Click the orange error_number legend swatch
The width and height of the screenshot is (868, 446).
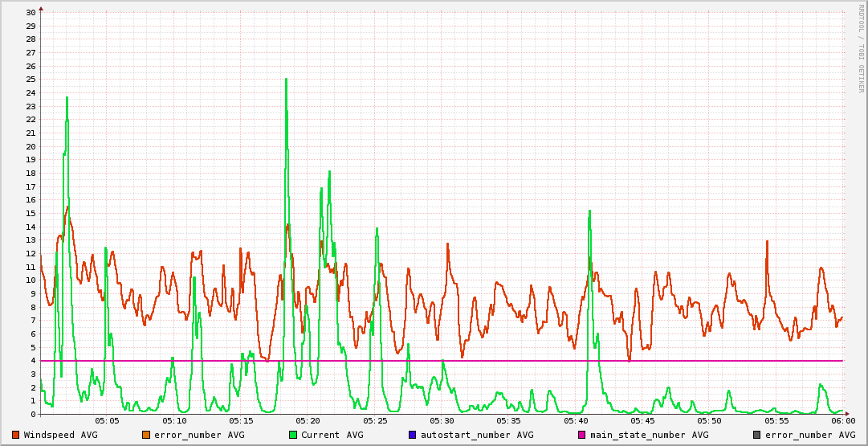145,435
